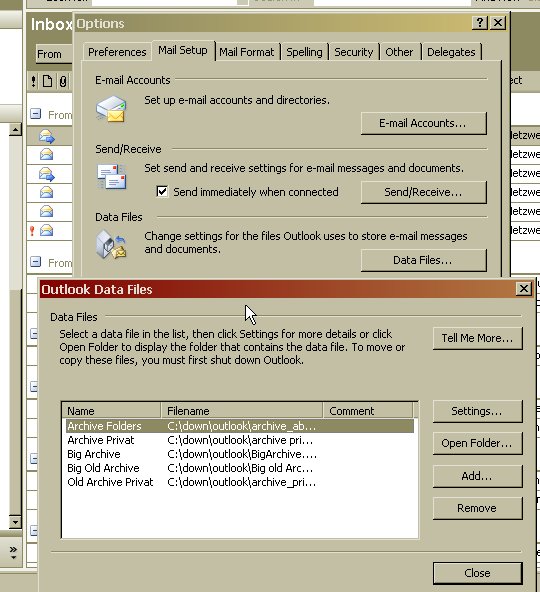Screen dimensions: 540x592
Task: Open Settings... for the selected data file
Action: 478,411
